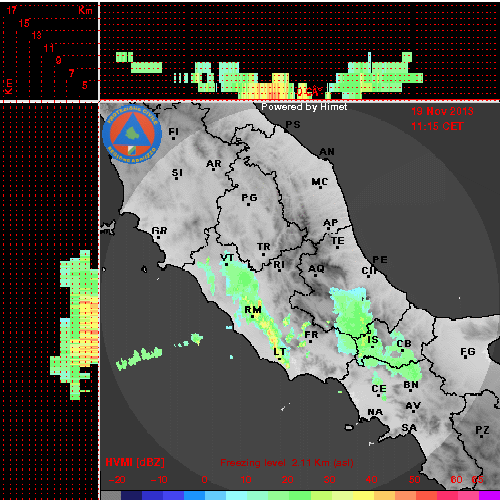Click the '50' legend scale value

click(414, 480)
